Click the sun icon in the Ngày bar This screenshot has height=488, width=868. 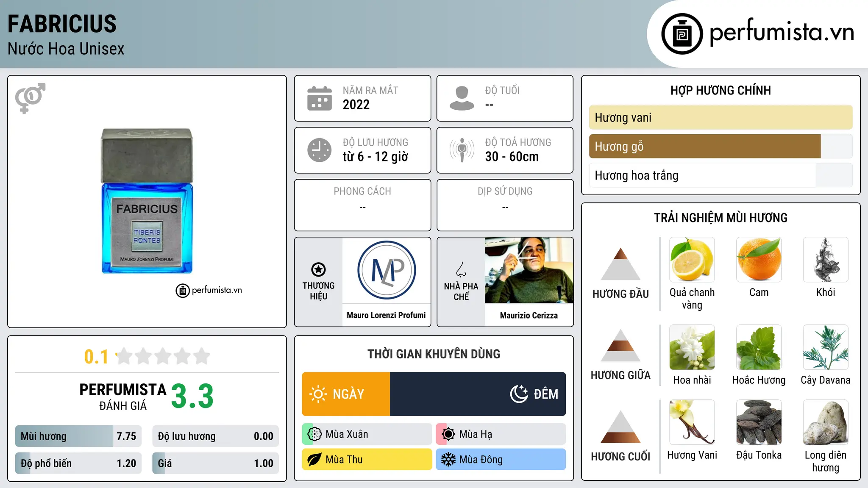tap(318, 394)
